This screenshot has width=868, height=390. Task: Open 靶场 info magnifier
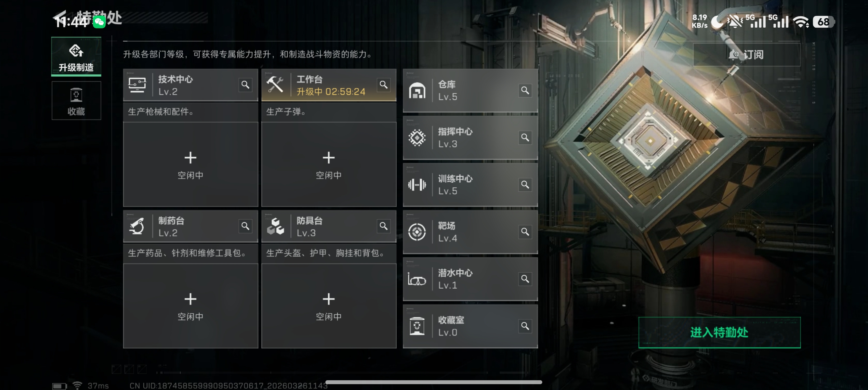525,232
